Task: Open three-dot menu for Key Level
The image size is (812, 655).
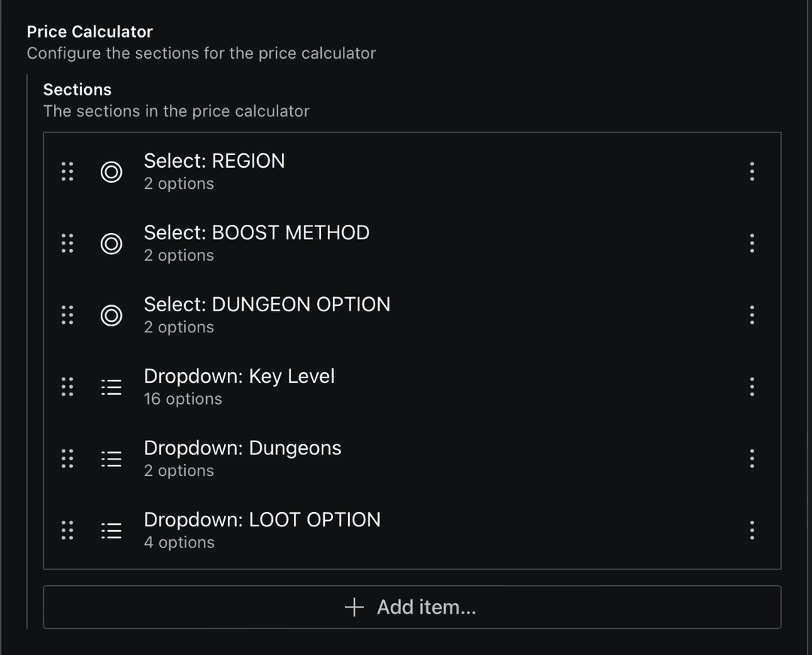Action: pos(752,387)
